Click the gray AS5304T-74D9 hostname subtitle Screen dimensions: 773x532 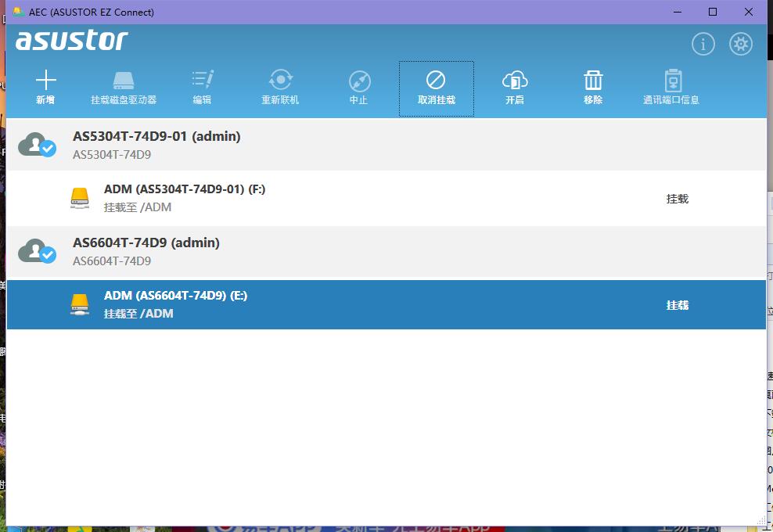112,155
